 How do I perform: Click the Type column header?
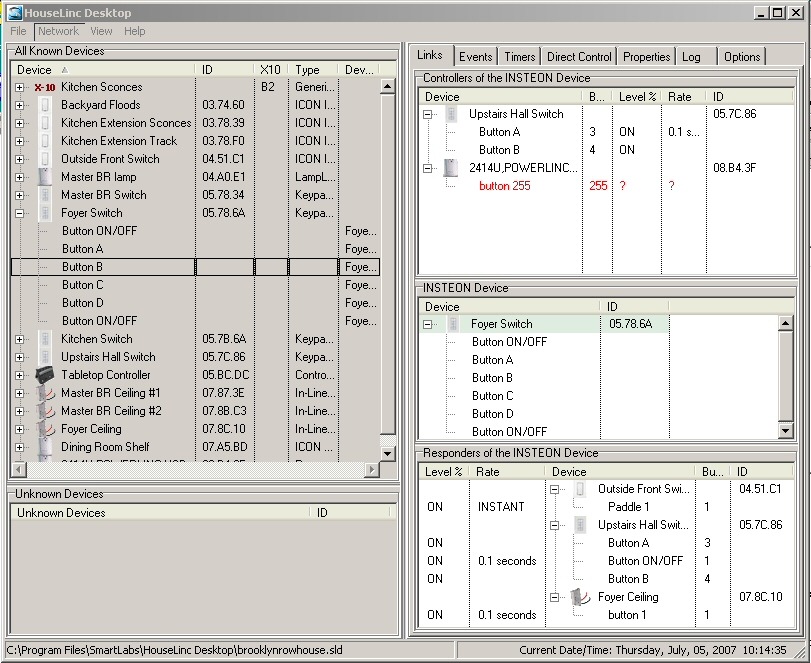click(x=313, y=70)
